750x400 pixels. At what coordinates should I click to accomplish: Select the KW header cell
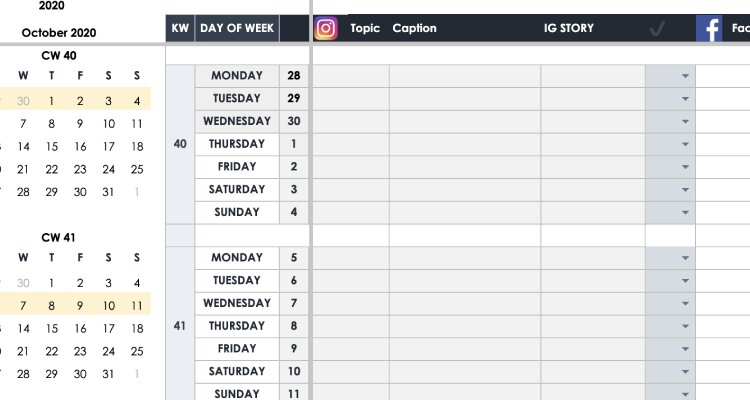pos(180,29)
